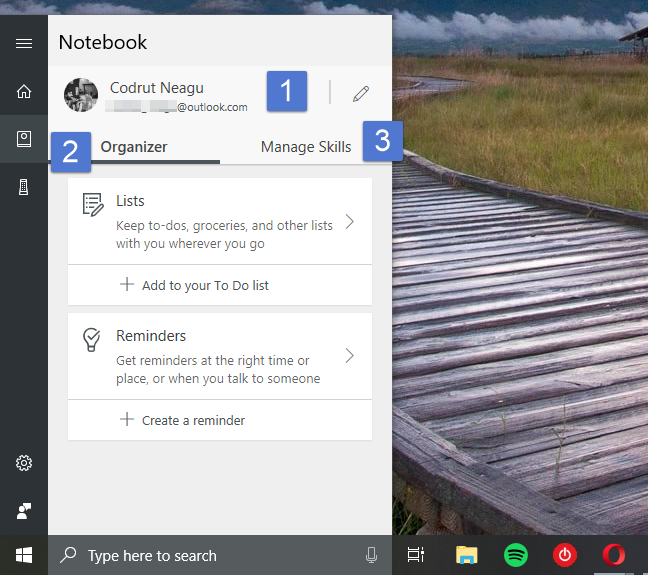Click the search magnifier icon

pyautogui.click(x=69, y=555)
